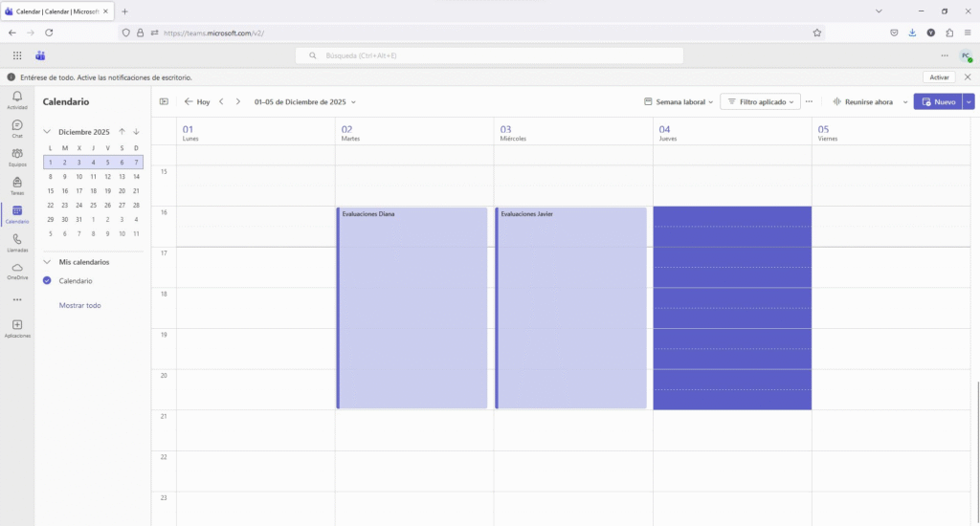
Task: Open Firefox downloads icon
Action: point(912,33)
